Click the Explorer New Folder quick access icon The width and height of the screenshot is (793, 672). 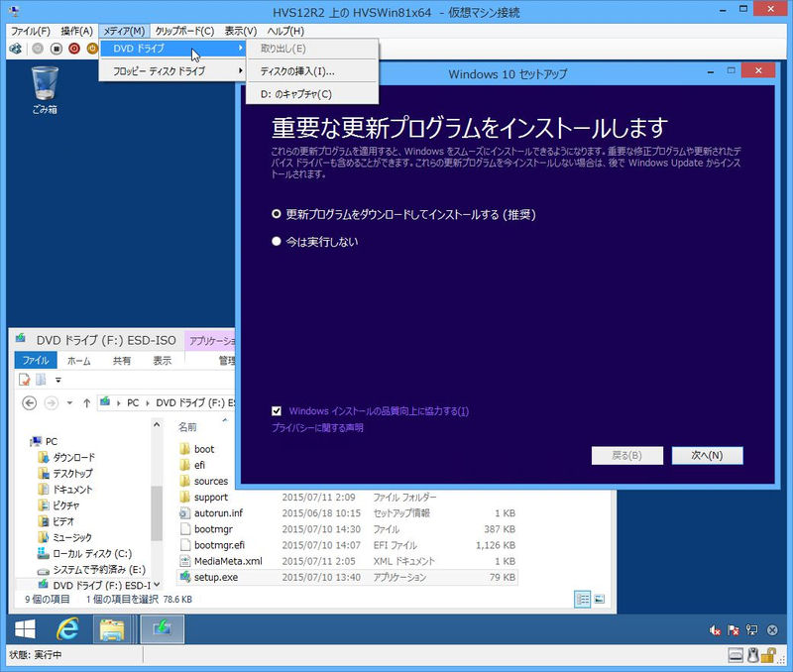coord(41,380)
